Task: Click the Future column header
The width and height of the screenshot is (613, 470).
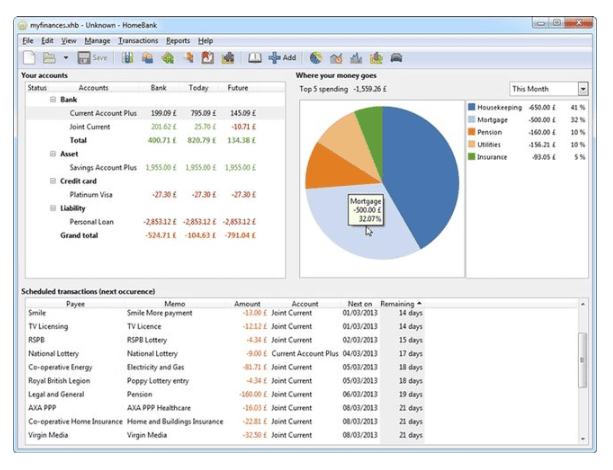Action: point(238,88)
